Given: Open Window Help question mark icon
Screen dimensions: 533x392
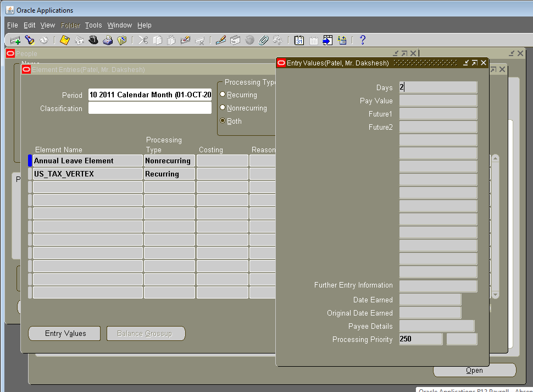Looking at the screenshot, I should coord(363,40).
